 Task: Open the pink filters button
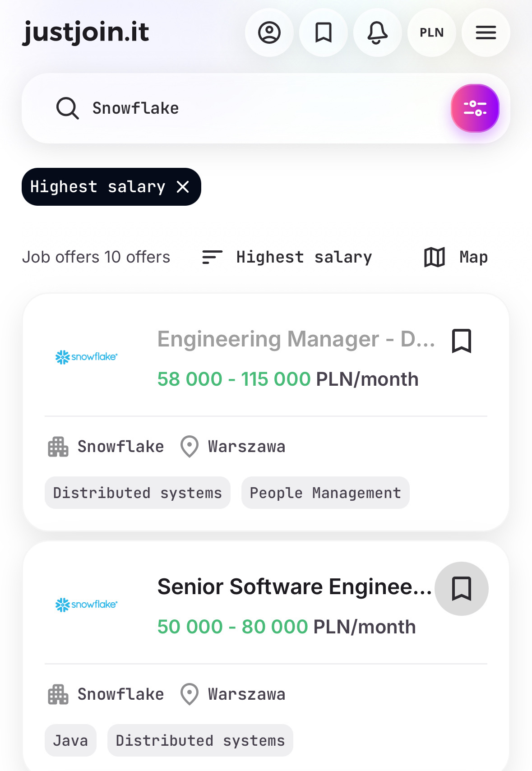475,108
